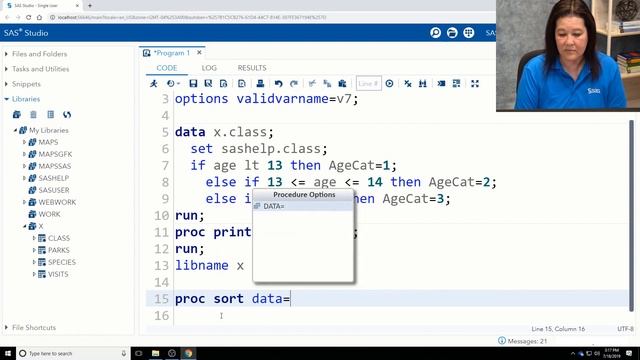Expand the SASHELP library

click(x=24, y=178)
